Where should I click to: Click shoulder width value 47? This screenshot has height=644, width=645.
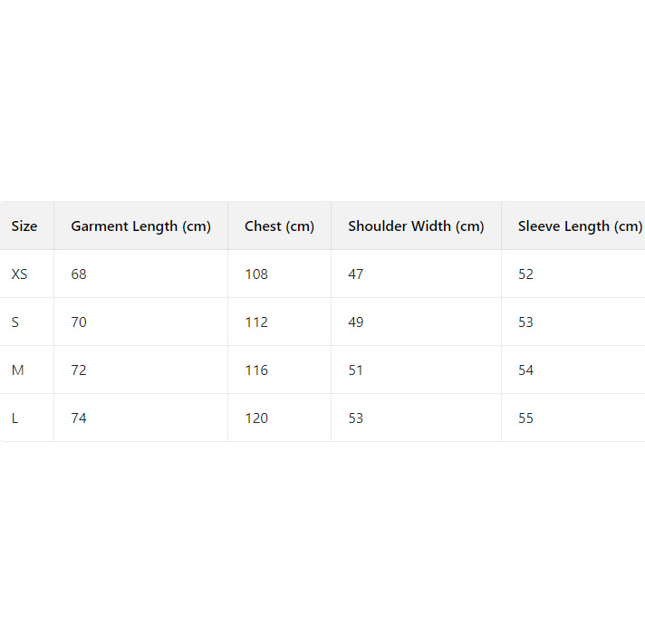pos(356,274)
